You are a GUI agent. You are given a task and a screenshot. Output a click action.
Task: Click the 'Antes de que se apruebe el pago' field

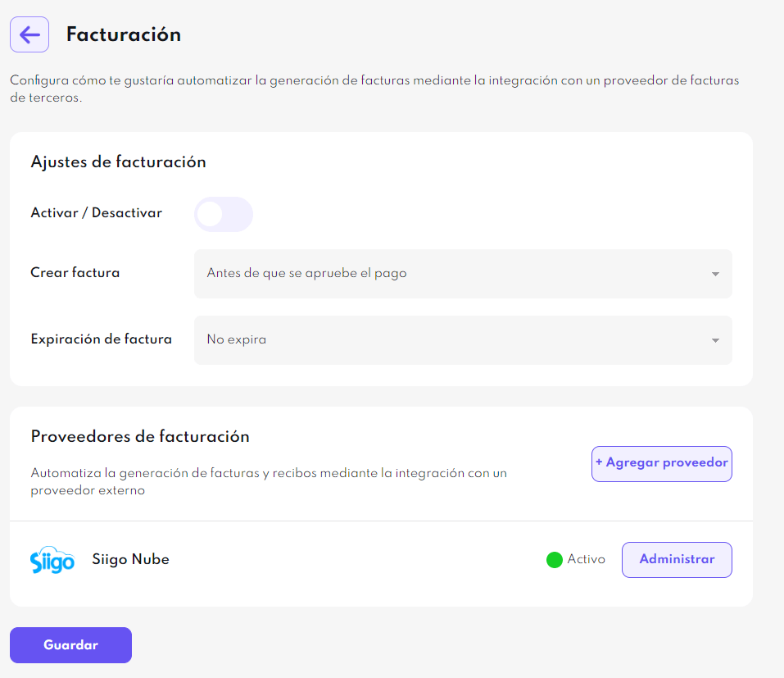[463, 273]
